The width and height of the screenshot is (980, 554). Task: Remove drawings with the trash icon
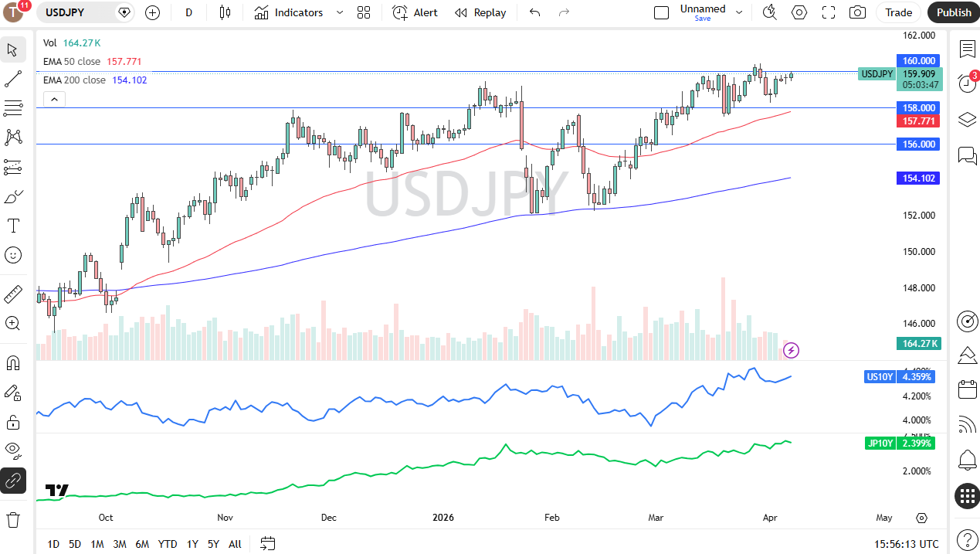(x=12, y=519)
